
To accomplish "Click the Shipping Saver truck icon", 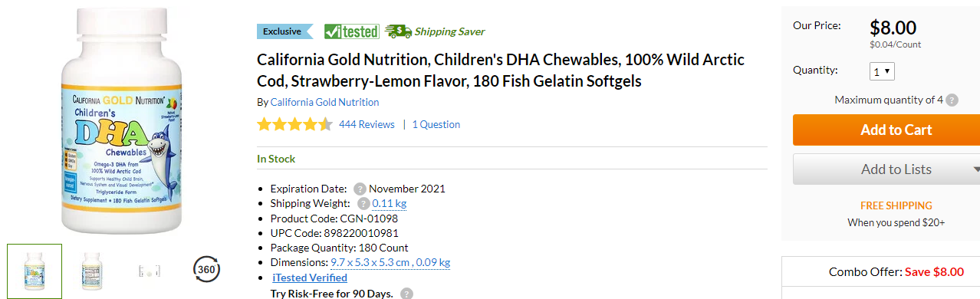I will (398, 31).
